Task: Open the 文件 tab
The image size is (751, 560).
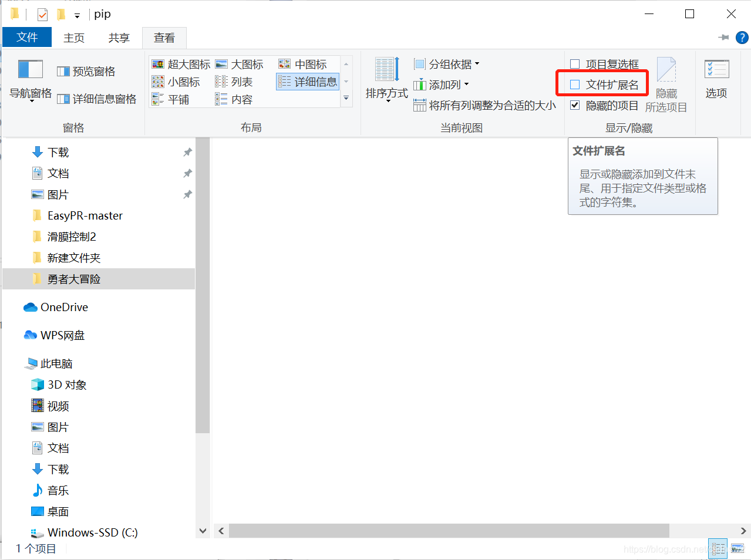Action: pos(27,38)
